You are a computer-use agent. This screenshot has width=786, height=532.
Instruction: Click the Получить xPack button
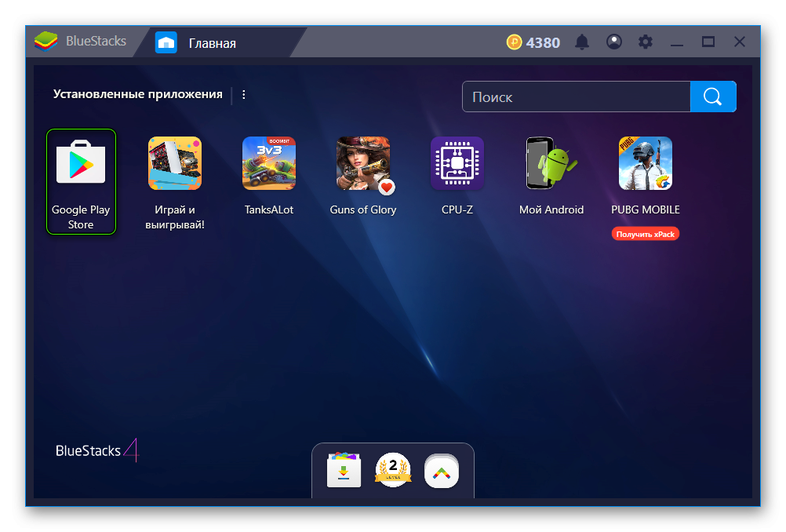click(x=645, y=234)
